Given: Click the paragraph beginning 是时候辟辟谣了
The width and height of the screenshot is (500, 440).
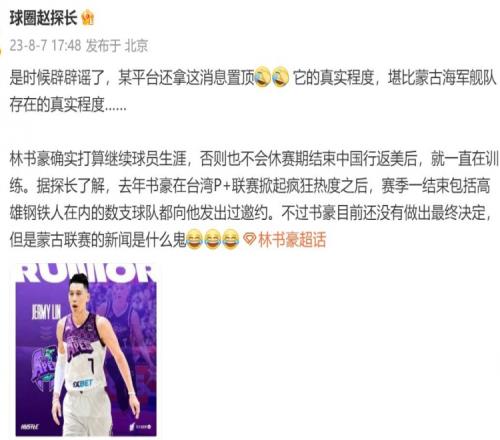Looking at the screenshot, I should (253, 91).
